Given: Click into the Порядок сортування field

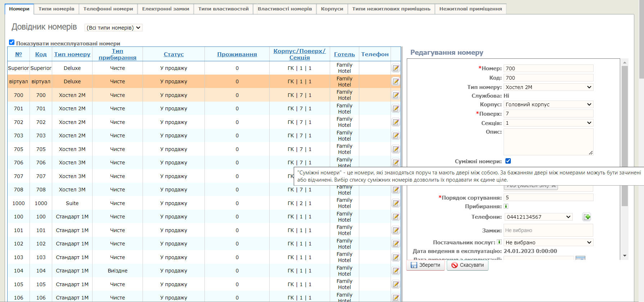Looking at the screenshot, I should [548, 197].
